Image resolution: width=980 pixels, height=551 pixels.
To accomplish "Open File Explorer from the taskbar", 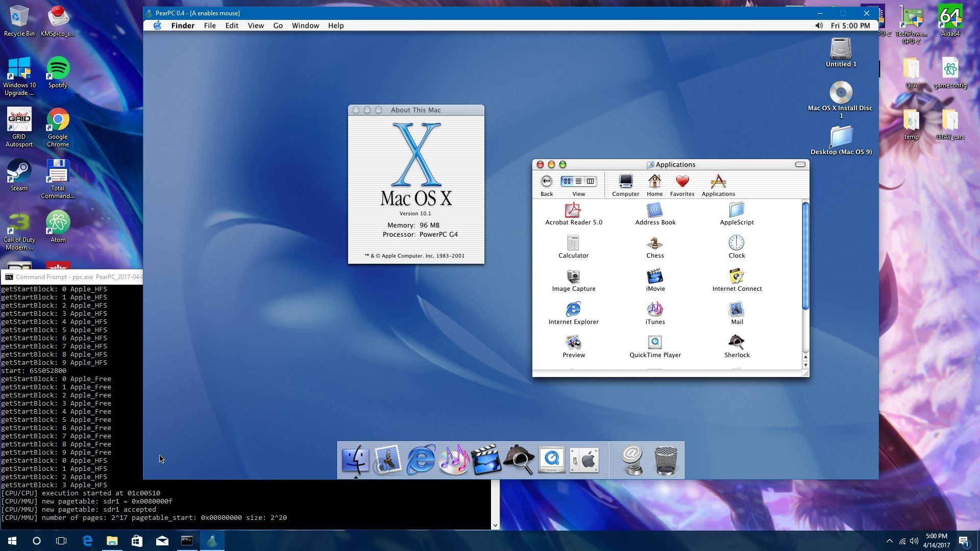I will pyautogui.click(x=112, y=541).
